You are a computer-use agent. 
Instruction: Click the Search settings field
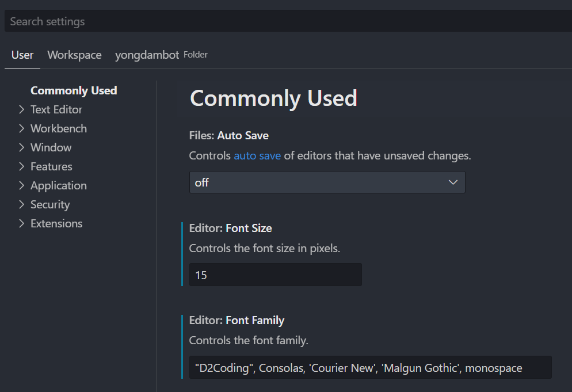[288, 21]
